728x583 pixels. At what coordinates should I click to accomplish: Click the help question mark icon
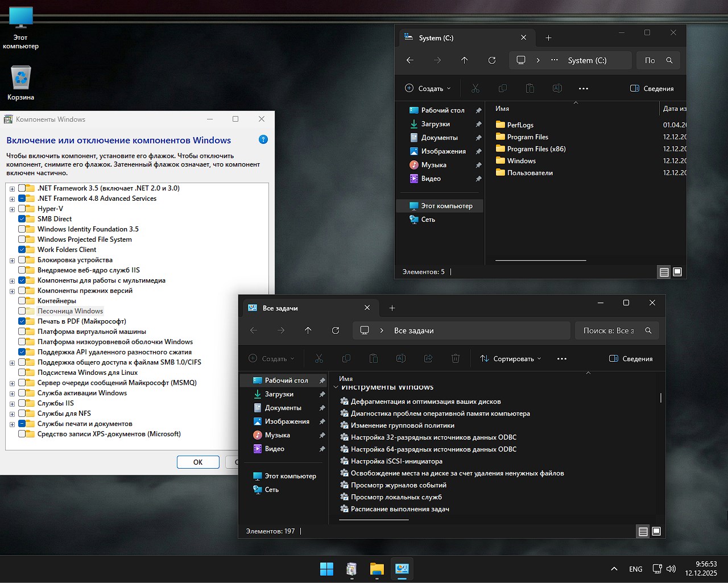(263, 140)
